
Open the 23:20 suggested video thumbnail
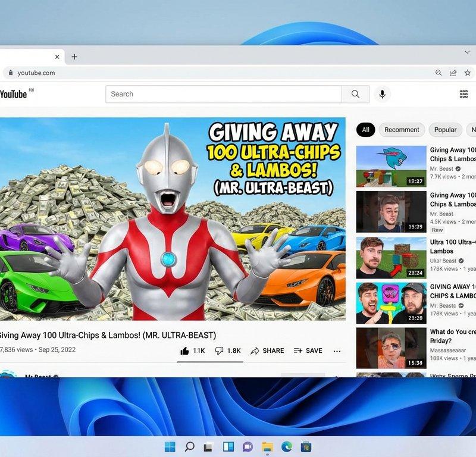pos(391,303)
